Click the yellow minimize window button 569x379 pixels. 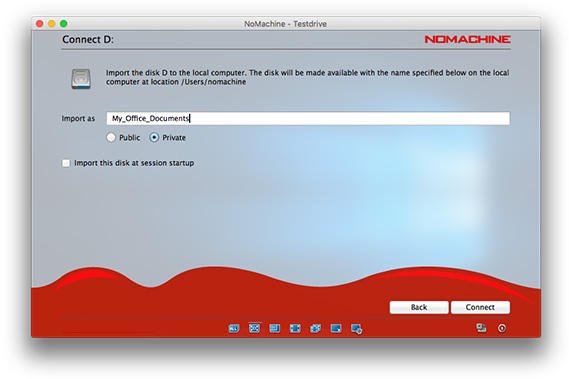coord(52,24)
